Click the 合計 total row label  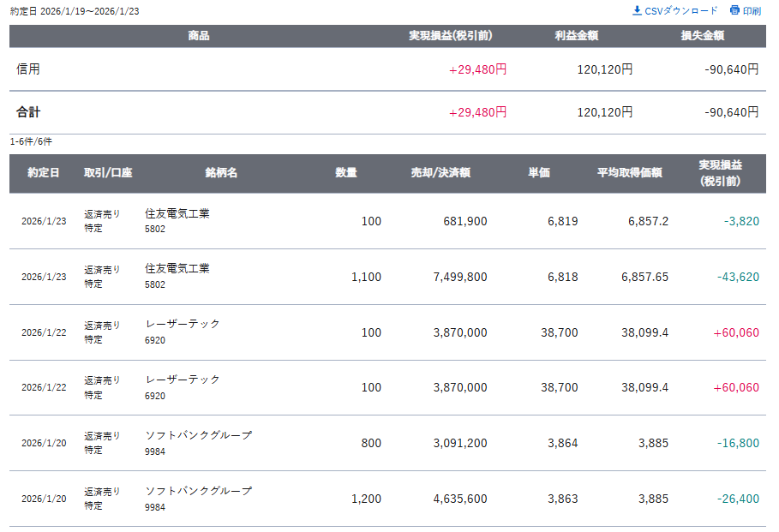(28, 112)
